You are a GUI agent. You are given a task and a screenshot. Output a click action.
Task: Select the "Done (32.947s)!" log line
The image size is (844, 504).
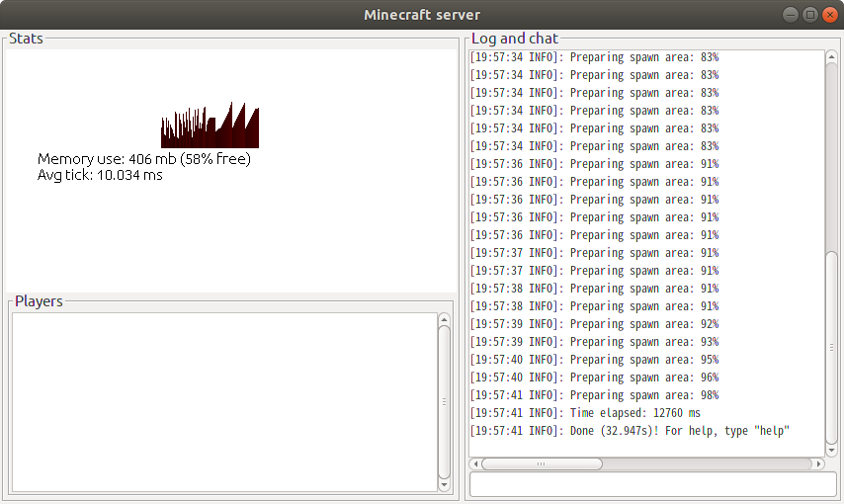tap(630, 431)
